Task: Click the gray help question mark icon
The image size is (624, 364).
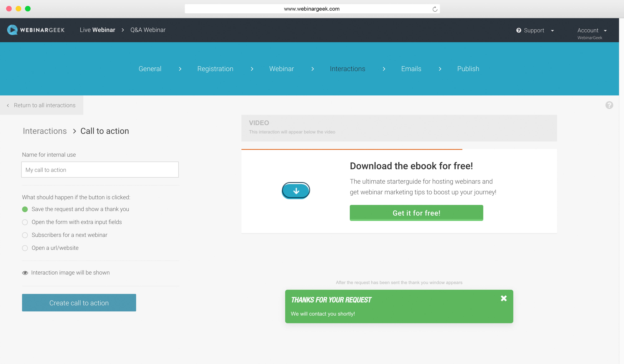Action: tap(609, 105)
